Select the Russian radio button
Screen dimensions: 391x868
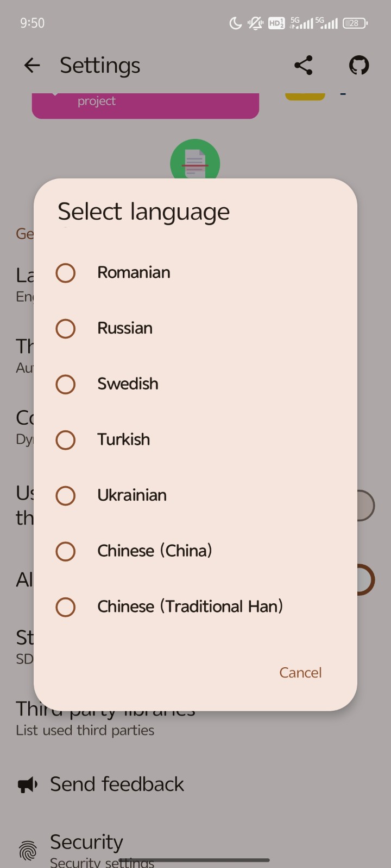[x=66, y=329]
